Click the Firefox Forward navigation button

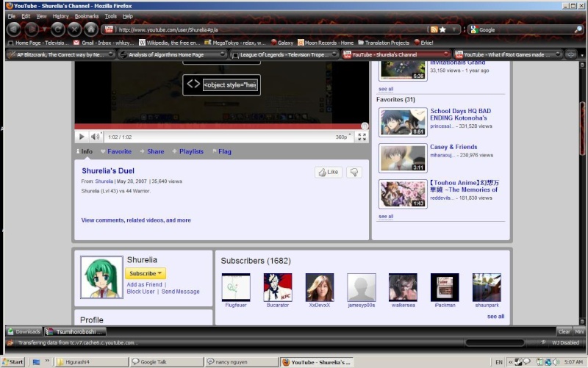[32, 29]
